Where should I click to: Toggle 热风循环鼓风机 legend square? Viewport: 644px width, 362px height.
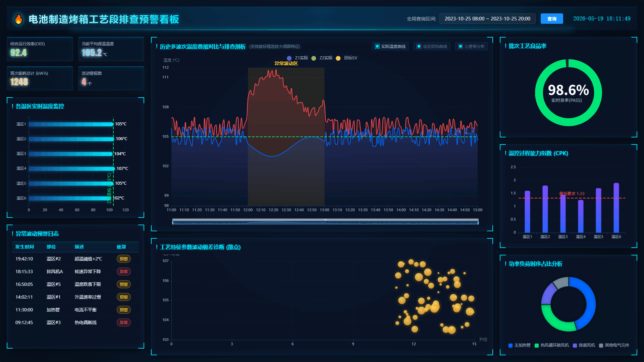tap(537, 346)
